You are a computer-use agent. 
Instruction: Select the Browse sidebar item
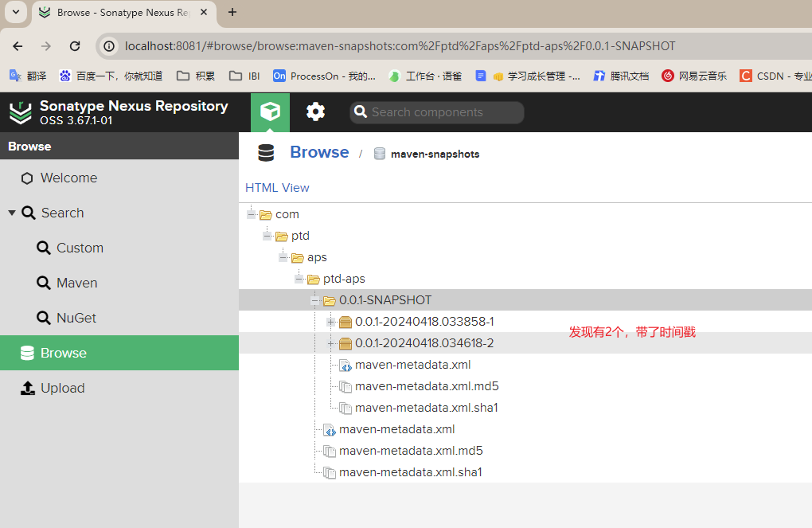click(119, 353)
